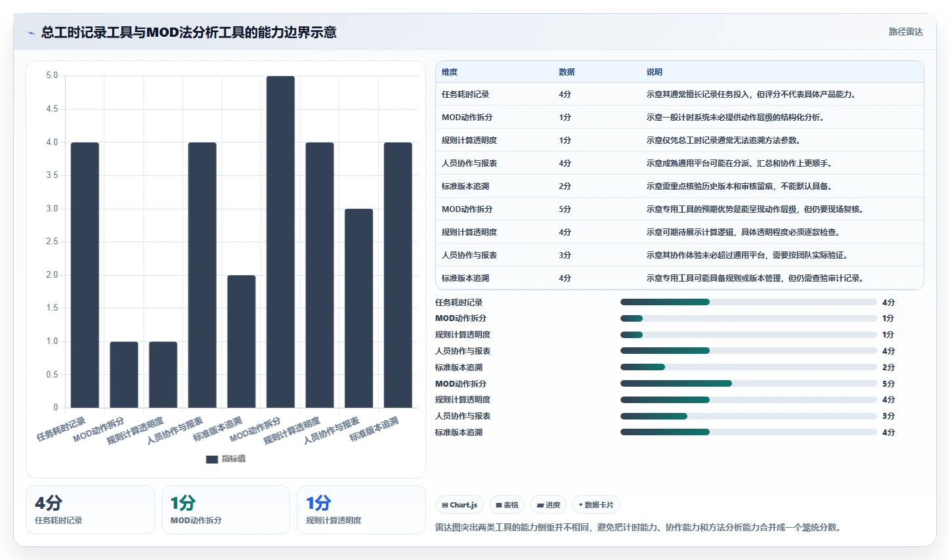Click the 5分 value cell in the table
Image resolution: width=950 pixels, height=560 pixels.
pos(565,209)
